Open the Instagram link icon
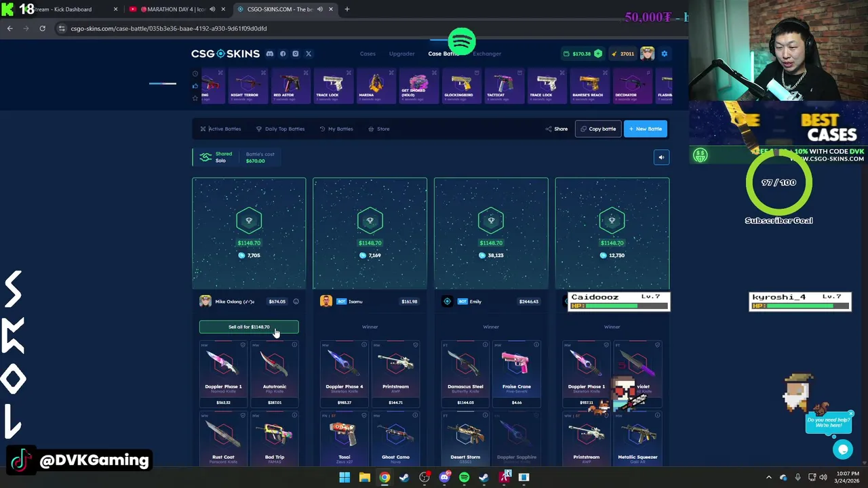The image size is (868, 488). [x=296, y=54]
